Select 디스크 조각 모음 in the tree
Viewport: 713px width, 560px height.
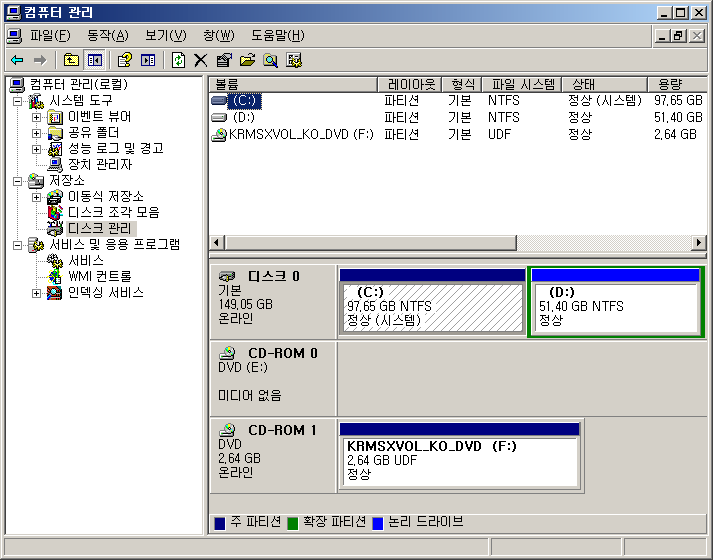click(113, 212)
